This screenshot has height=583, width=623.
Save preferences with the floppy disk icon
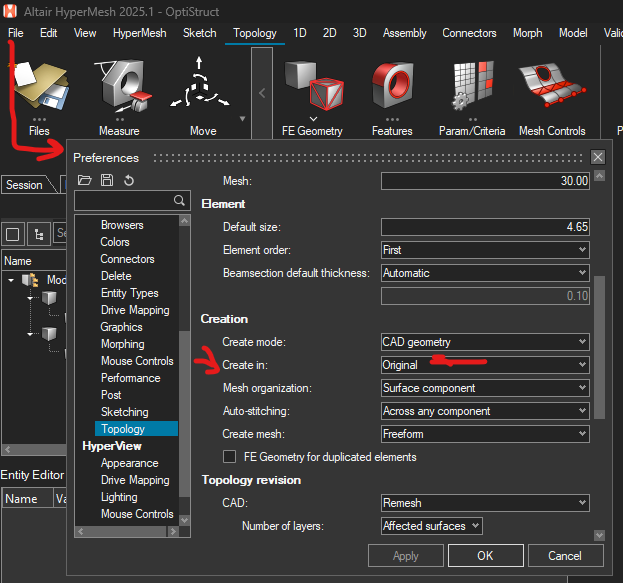coord(106,180)
